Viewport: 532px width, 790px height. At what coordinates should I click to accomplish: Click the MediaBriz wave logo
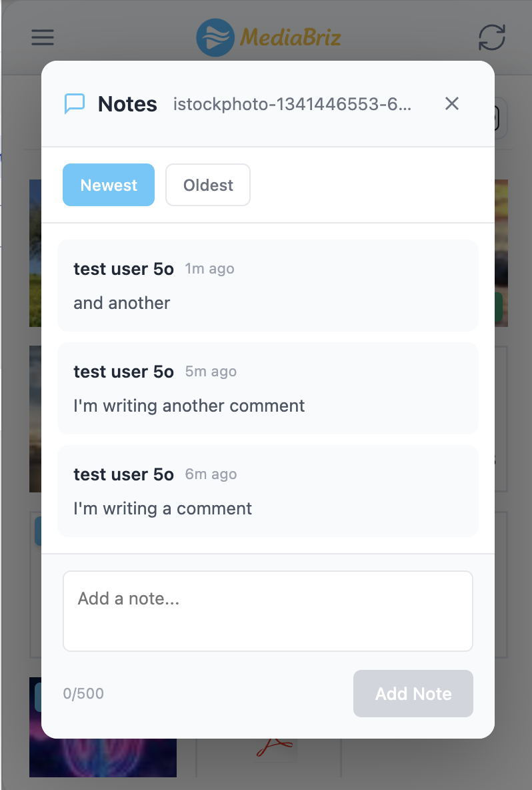point(214,37)
